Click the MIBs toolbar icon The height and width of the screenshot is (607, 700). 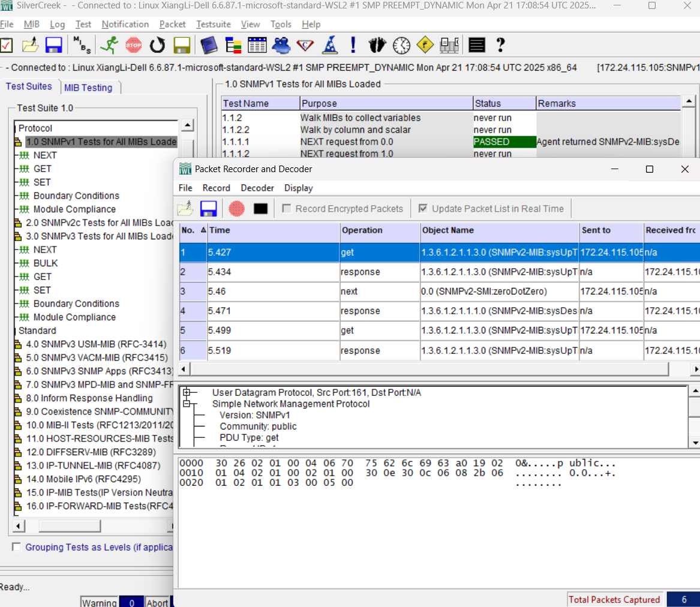82,45
